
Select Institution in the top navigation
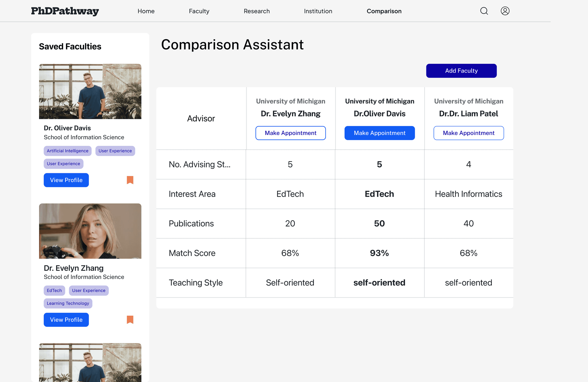[x=318, y=11]
